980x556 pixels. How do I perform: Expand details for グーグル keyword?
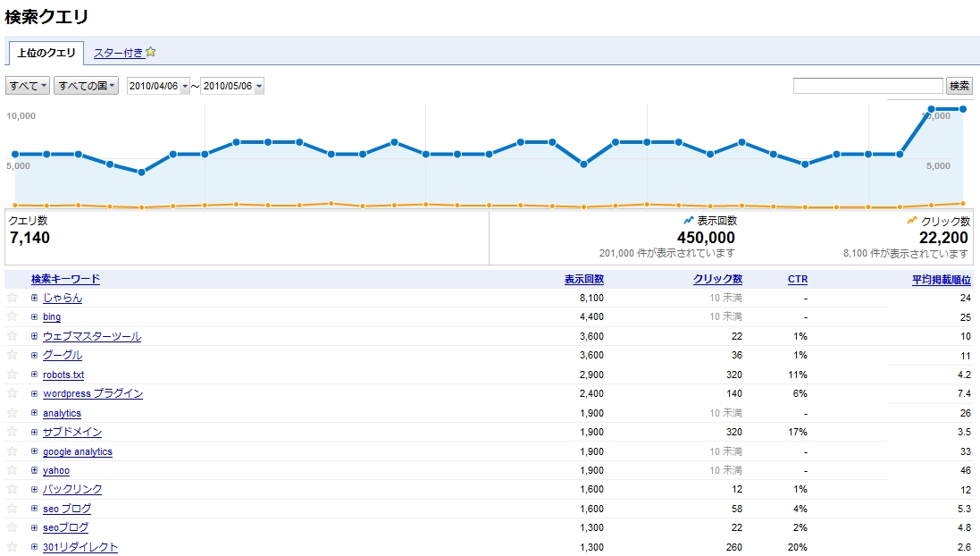point(34,355)
